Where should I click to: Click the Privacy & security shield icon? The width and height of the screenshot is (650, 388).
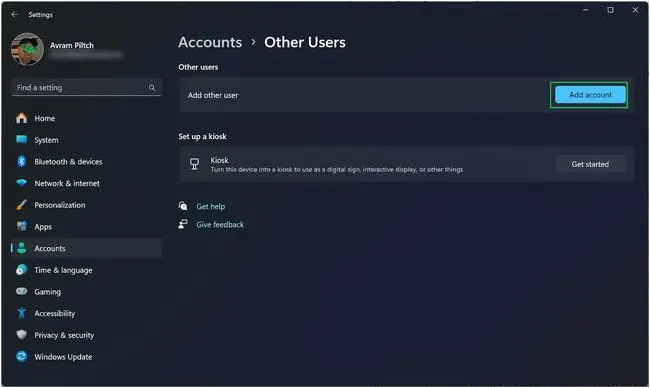[x=22, y=335]
